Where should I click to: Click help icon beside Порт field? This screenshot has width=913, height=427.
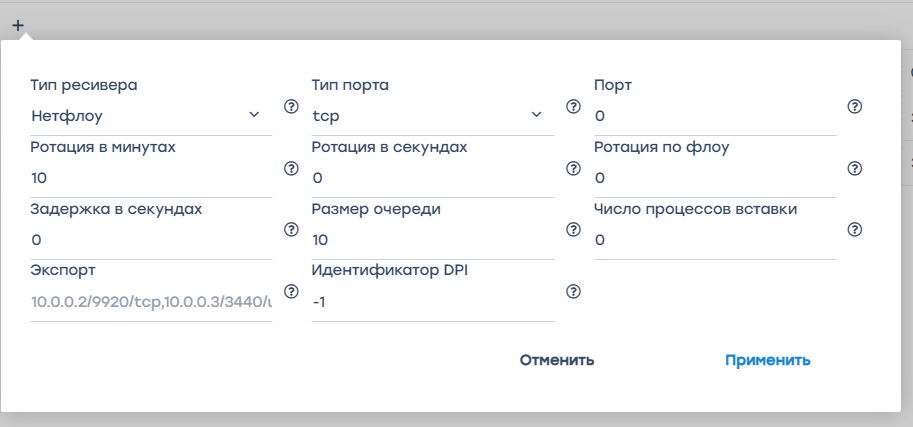pos(855,107)
